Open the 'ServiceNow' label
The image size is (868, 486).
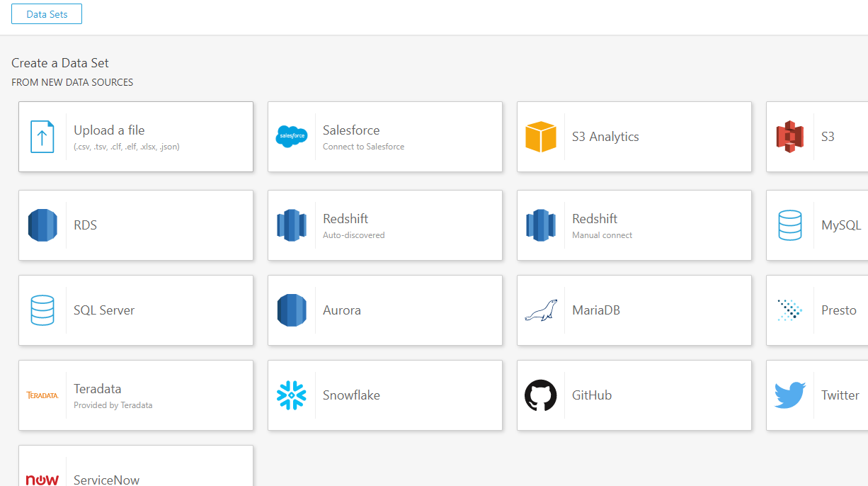point(107,480)
